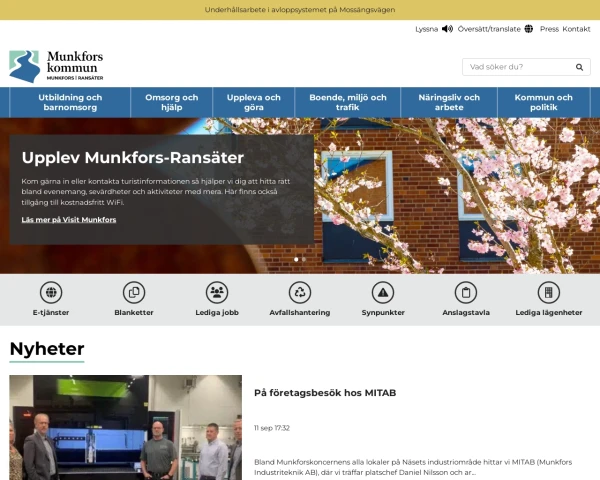The image size is (600, 480).
Task: Open the Lediga jobb people icon
Action: coord(217,292)
